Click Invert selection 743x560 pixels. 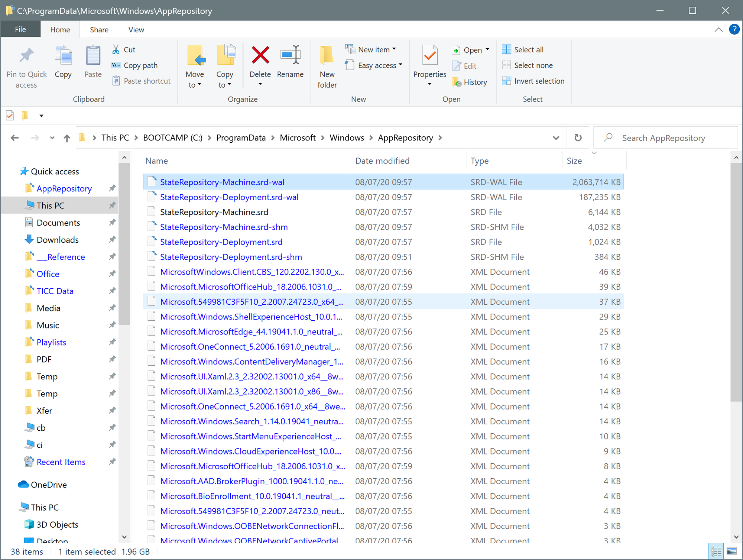pos(533,81)
